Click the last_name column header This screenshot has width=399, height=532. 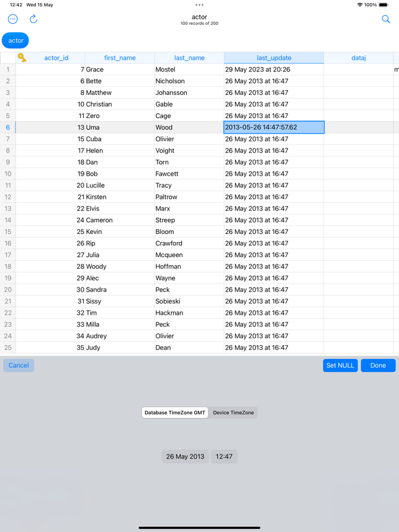pos(189,58)
